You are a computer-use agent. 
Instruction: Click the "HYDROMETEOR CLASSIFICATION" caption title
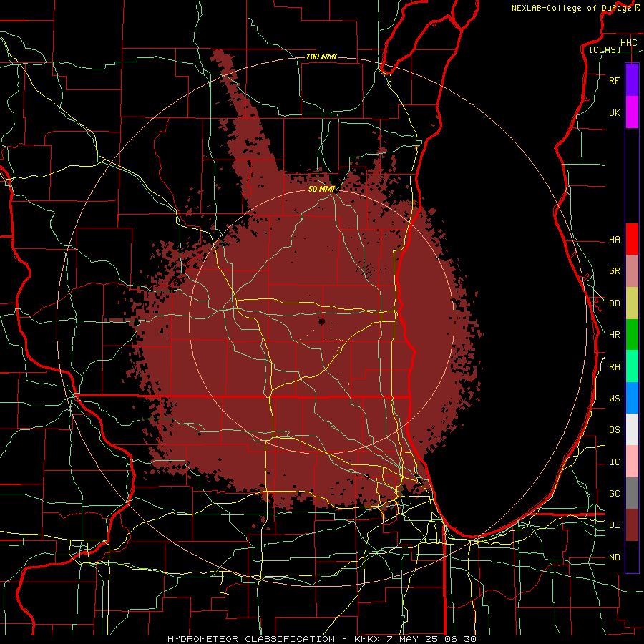coord(251,639)
